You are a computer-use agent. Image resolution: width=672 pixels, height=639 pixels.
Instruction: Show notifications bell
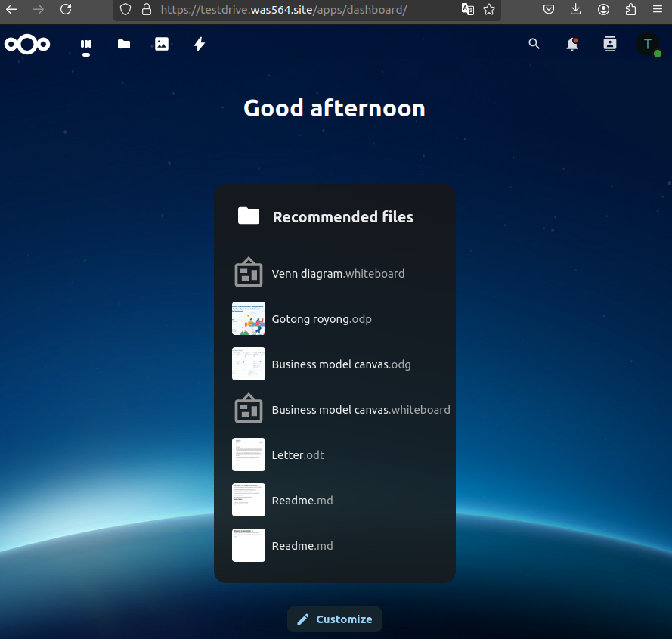click(572, 44)
